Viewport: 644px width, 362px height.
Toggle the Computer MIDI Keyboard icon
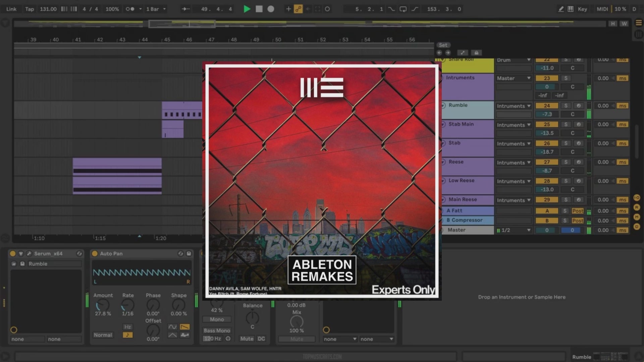tap(571, 9)
